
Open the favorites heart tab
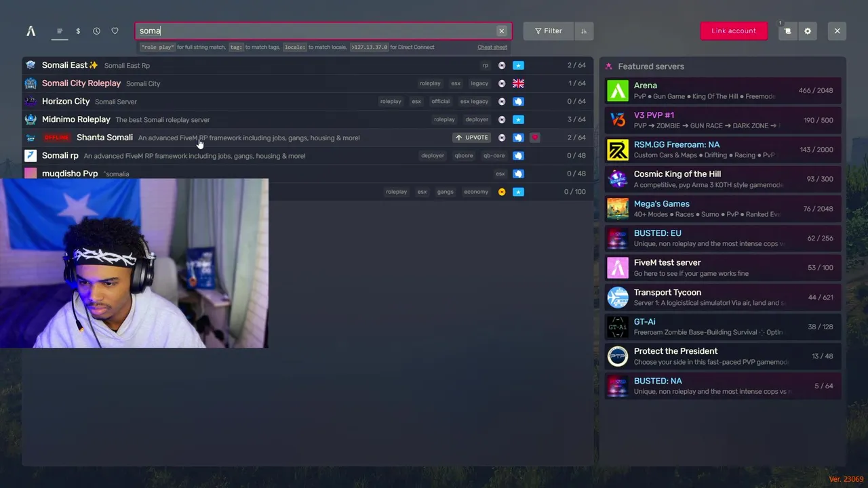[x=115, y=31]
